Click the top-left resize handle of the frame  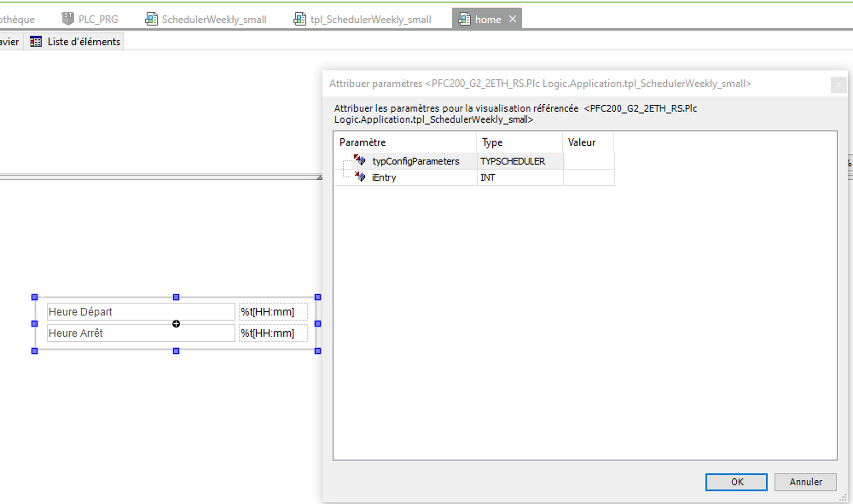(35, 297)
